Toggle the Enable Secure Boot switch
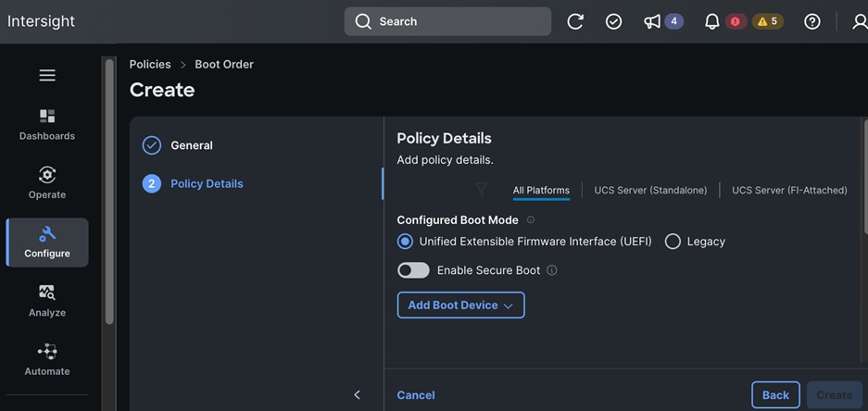This screenshot has width=868, height=411. 413,270
